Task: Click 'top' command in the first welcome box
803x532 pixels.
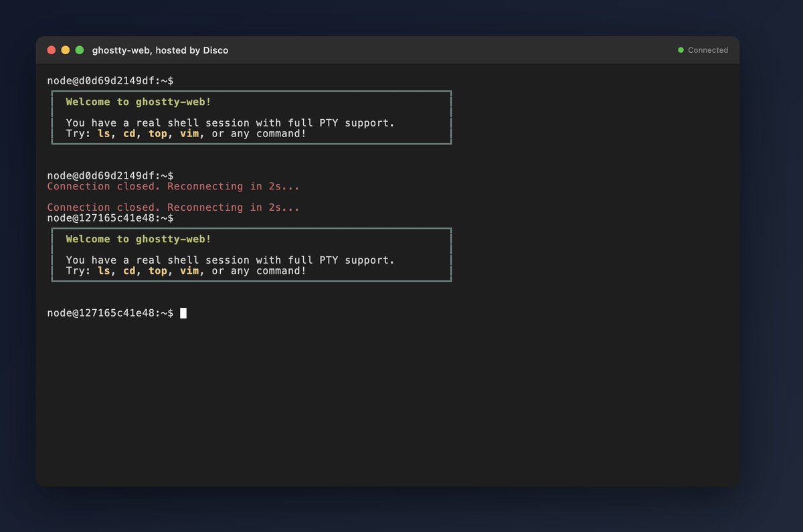Action: [158, 134]
